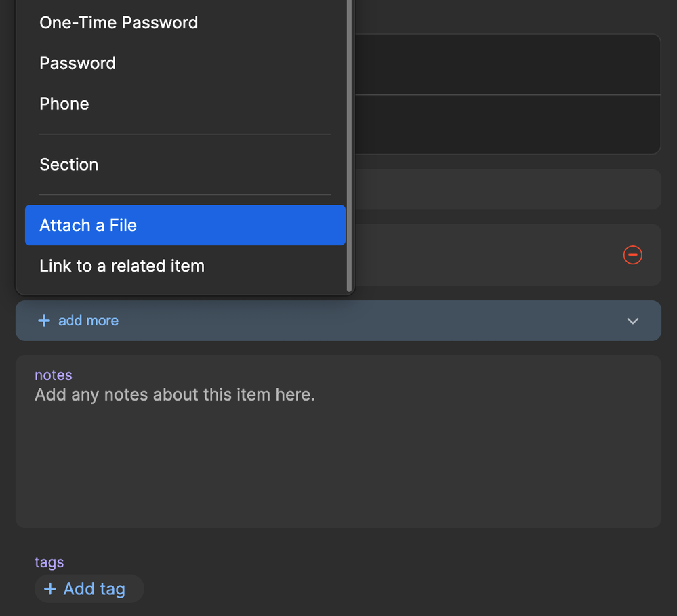Focus the top field in the upper card
Viewport: 677px width, 616px height.
(507, 64)
